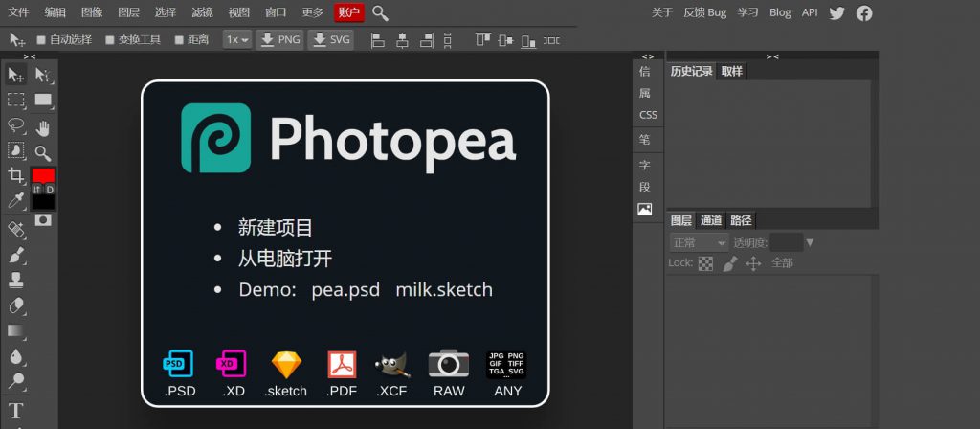Screen dimensions: 980x429
Task: Choose the Brush tool
Action: tap(15, 255)
